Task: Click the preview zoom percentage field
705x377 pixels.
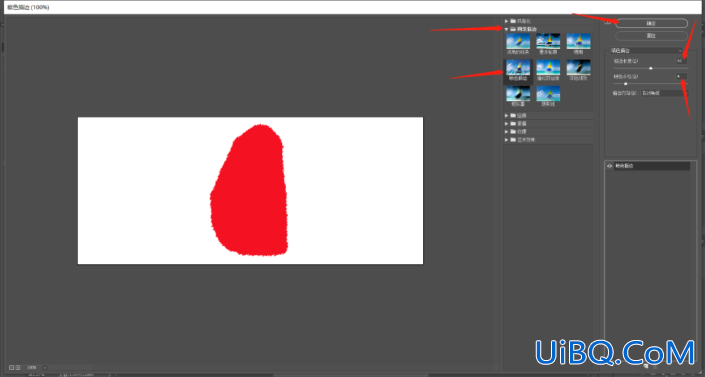Action: pos(32,368)
